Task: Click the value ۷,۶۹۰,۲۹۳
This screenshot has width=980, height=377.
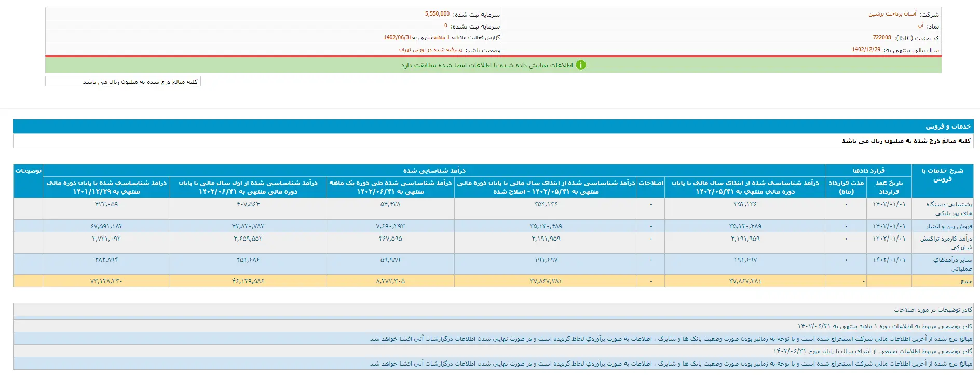Action: point(390,226)
